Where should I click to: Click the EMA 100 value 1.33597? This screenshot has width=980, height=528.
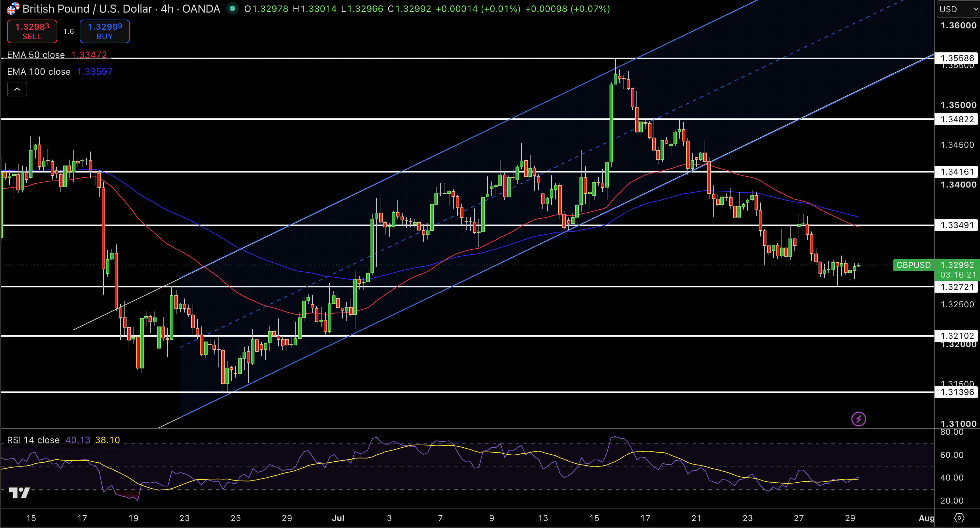click(95, 72)
